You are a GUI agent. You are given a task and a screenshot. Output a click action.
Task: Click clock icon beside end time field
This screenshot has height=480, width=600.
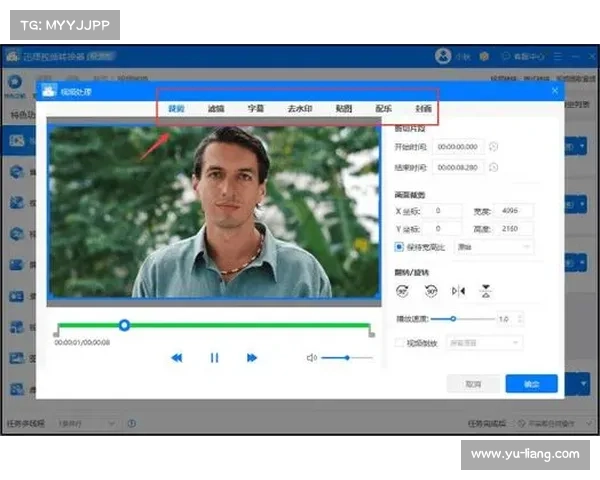point(494,167)
